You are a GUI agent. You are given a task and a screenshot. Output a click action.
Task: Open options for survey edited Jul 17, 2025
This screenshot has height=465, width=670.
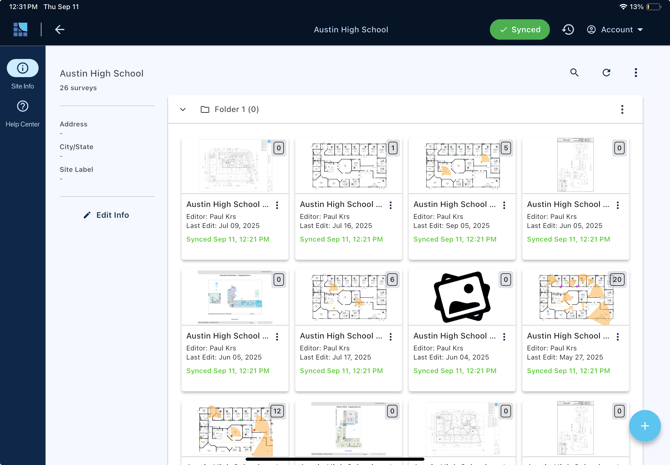click(x=391, y=337)
